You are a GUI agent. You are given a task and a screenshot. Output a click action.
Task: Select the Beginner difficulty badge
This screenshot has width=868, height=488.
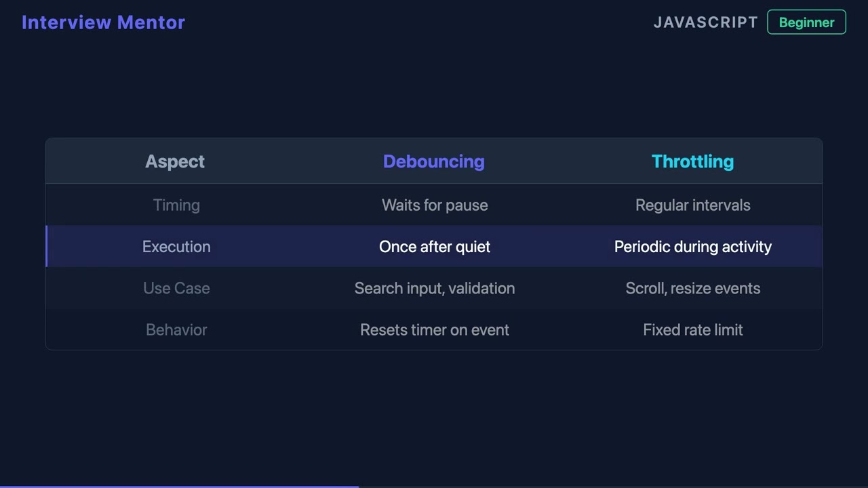(806, 22)
